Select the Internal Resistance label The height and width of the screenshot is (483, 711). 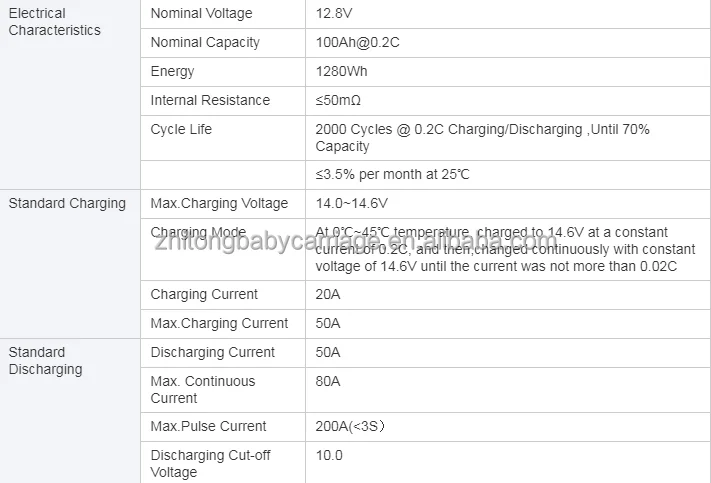(210, 101)
